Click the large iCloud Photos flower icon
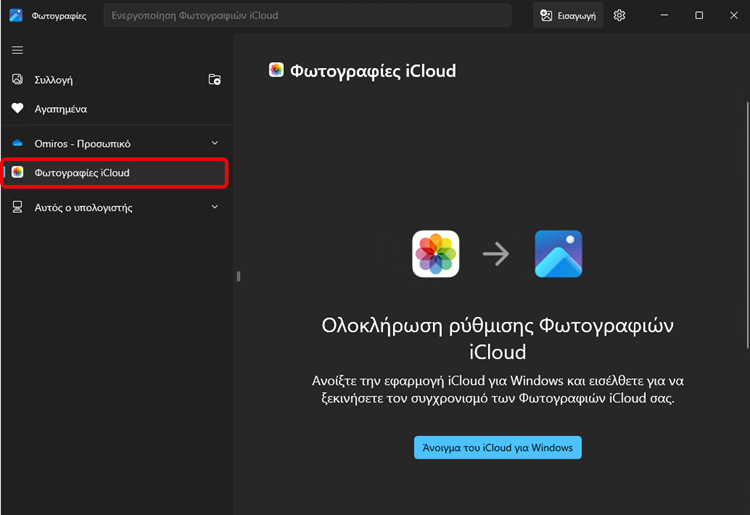The height and width of the screenshot is (515, 750). point(436,254)
